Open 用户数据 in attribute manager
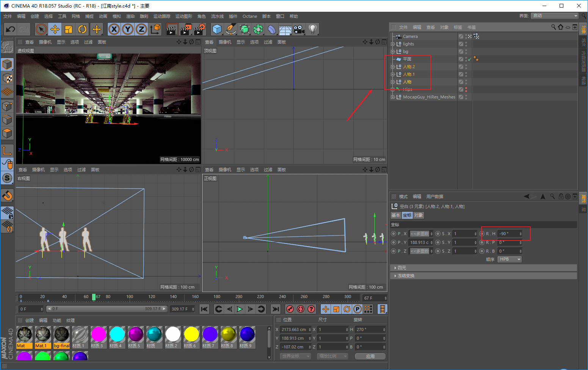Viewport: 588px width, 370px height. coord(435,197)
